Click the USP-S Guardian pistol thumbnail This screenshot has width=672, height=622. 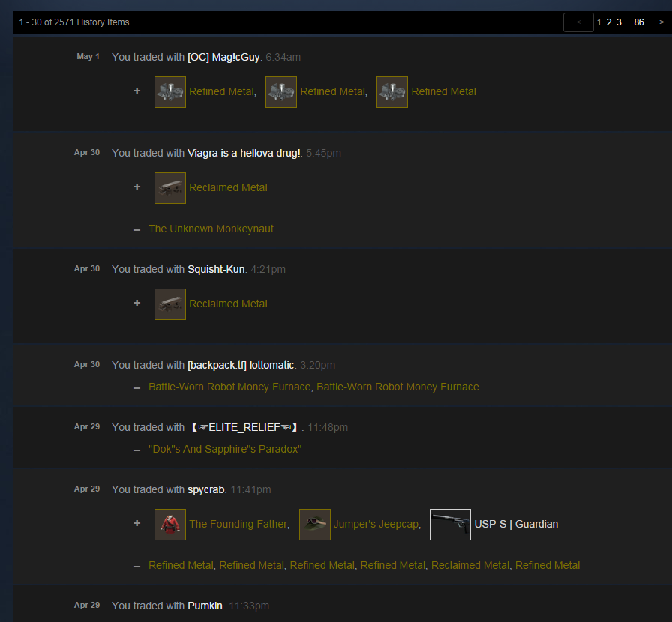point(450,525)
